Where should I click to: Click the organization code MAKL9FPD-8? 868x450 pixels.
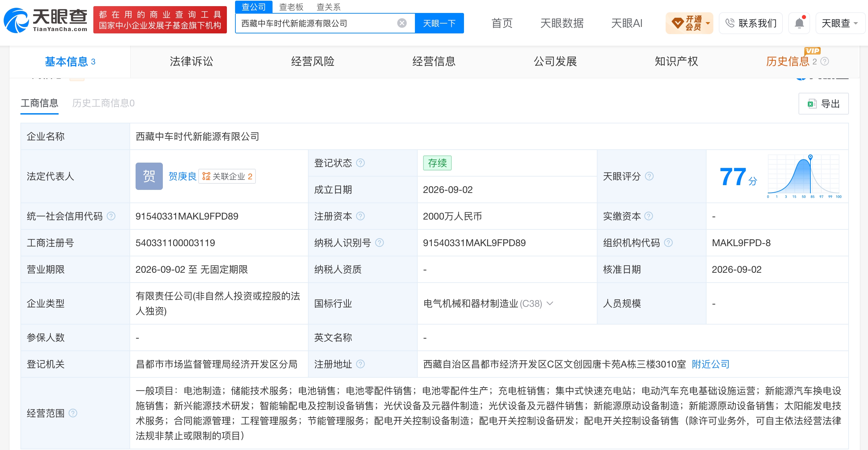tap(741, 243)
